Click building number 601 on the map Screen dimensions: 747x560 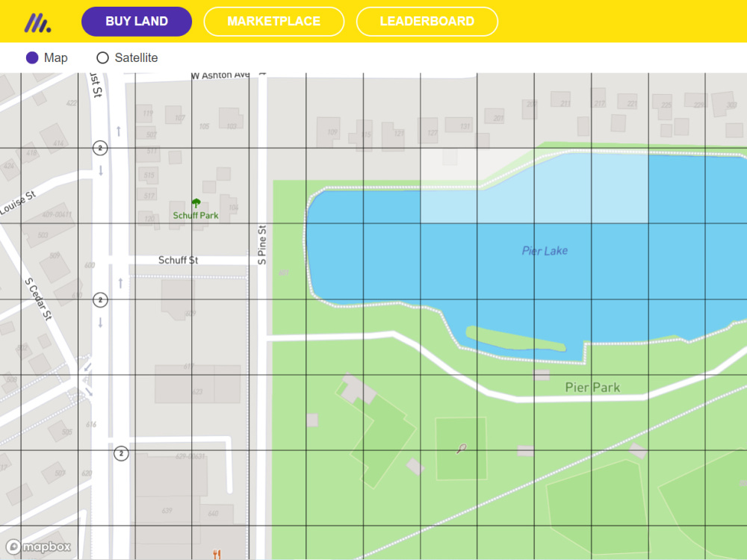click(283, 273)
